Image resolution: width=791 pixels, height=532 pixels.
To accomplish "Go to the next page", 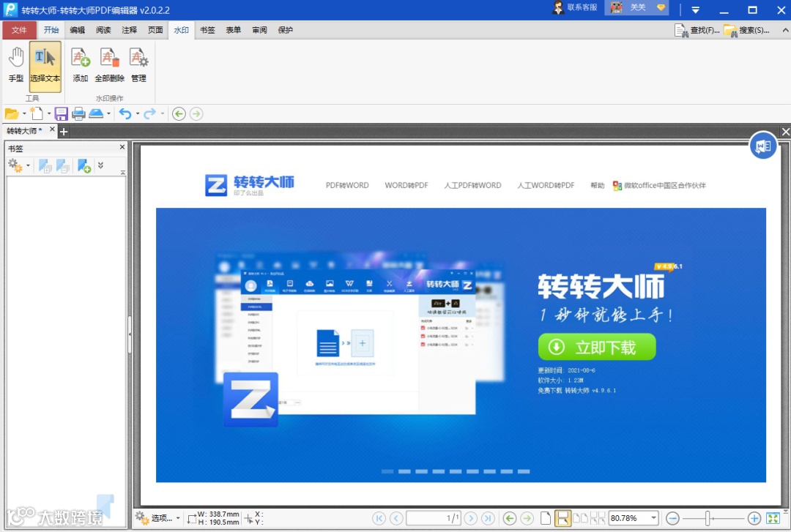I will 471,518.
